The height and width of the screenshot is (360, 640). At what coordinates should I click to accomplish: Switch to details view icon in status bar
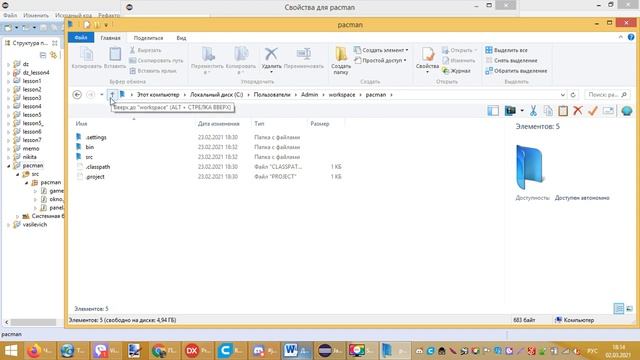[619, 309]
